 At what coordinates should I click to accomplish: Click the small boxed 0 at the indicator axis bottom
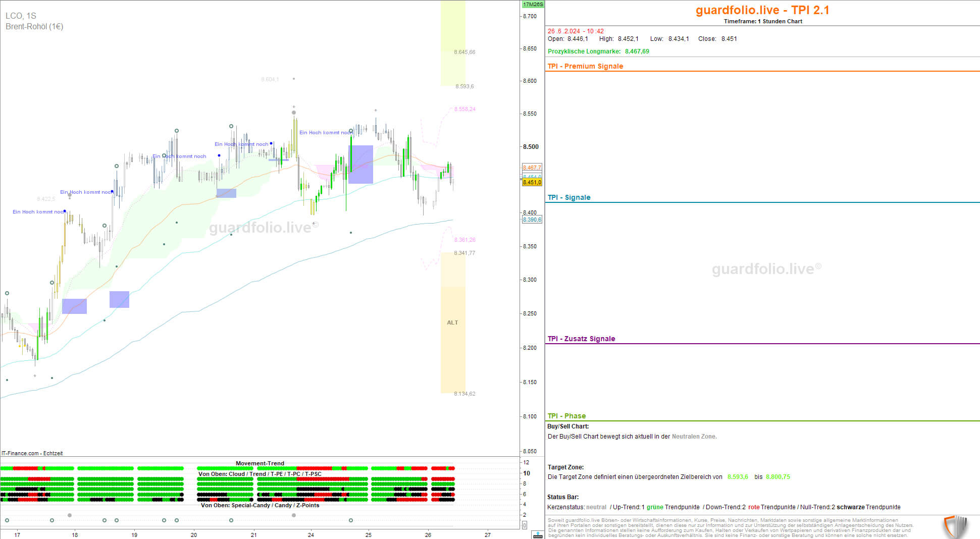pos(525,525)
